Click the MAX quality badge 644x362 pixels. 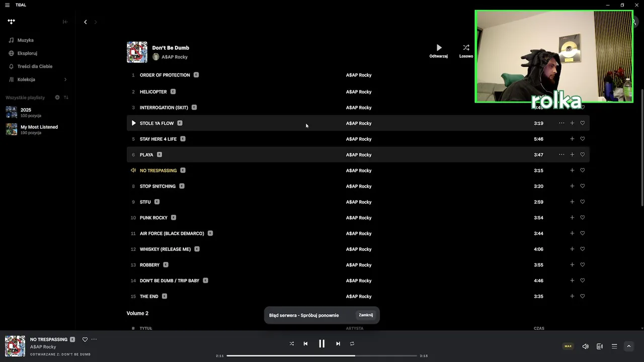568,346
